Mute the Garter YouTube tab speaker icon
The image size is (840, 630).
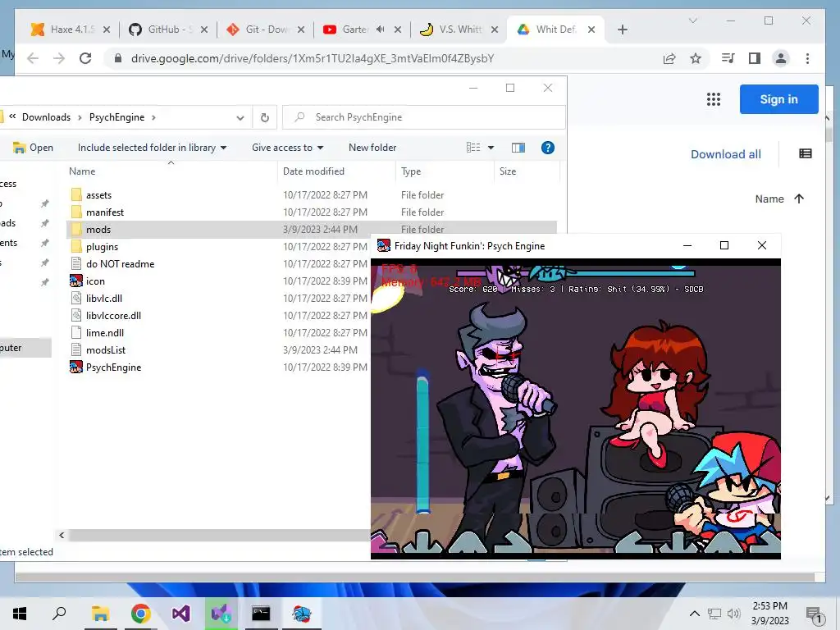pos(380,30)
